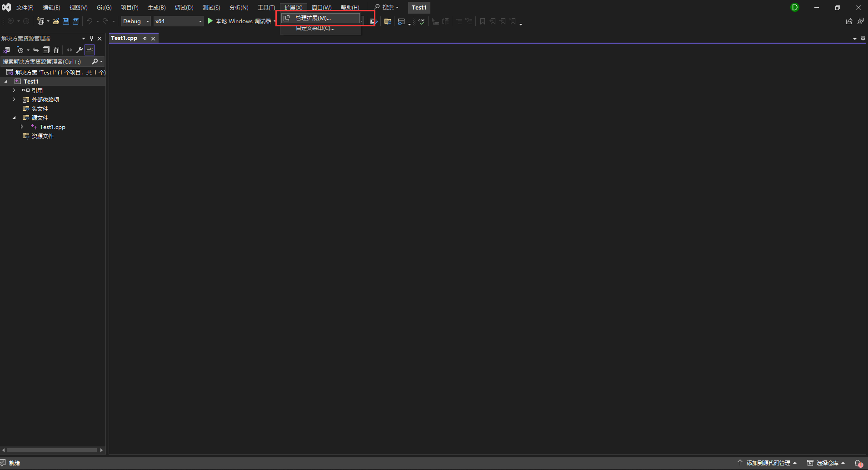Screen dimensions: 868x470
Task: Open the x64 platform dropdown
Action: (x=178, y=21)
